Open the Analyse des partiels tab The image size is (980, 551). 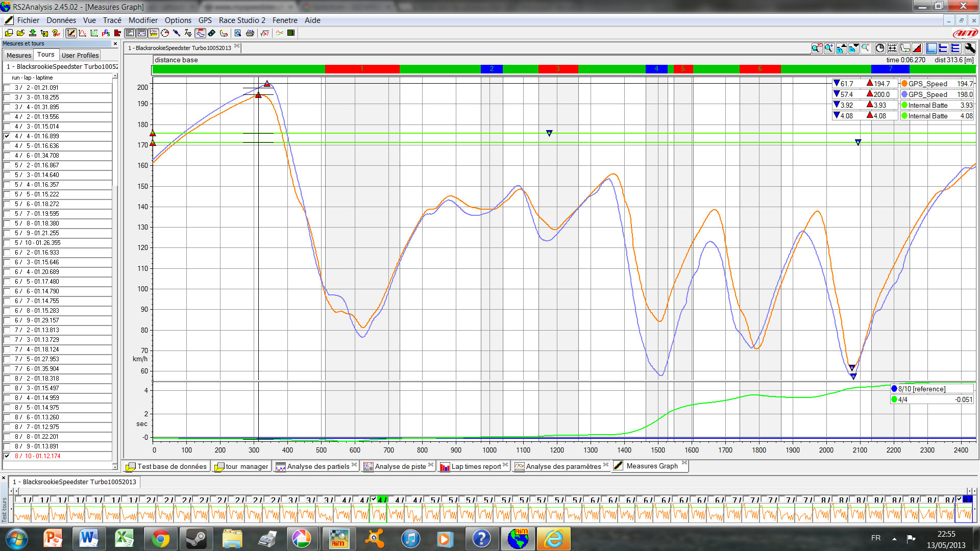point(316,466)
